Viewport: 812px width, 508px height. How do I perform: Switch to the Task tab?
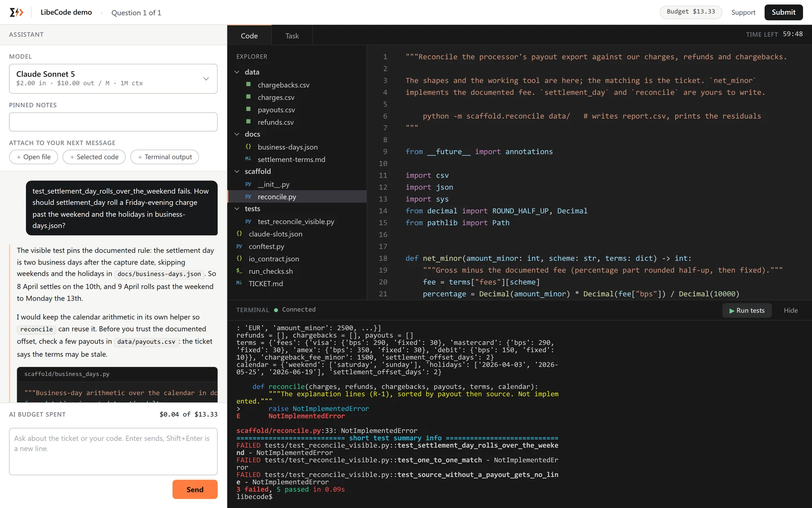292,35
